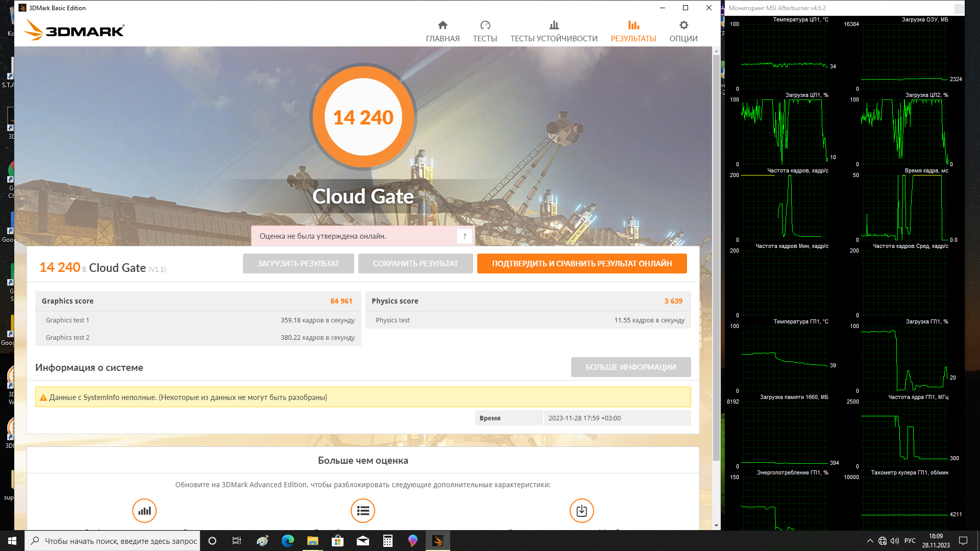
Task: Click СОХРАНИТЬ РЕЗУЛЬТАТ button
Action: [x=415, y=264]
